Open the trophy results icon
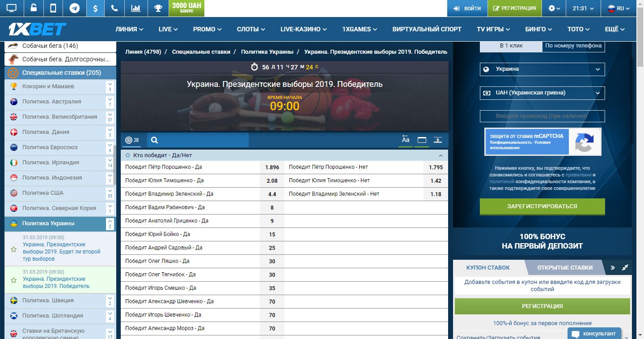The image size is (644, 339). [x=158, y=9]
